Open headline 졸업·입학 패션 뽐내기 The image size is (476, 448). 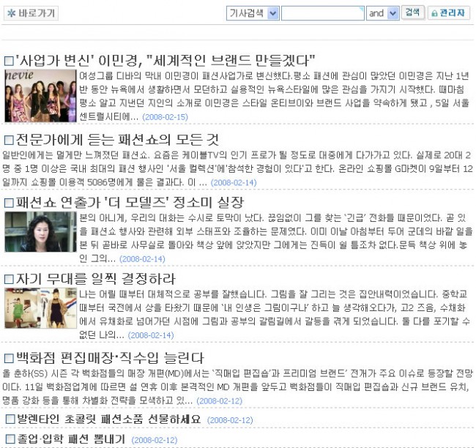tap(71, 439)
